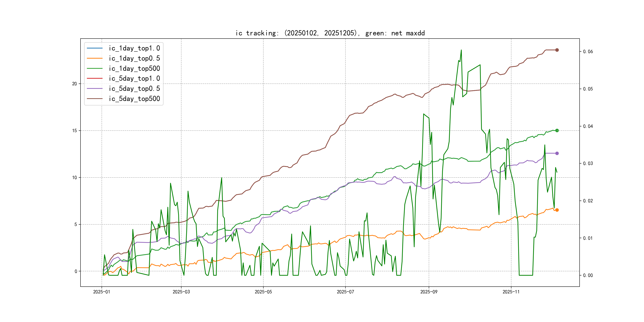Click the red ic_5day_top1.0 legend line

click(94, 79)
